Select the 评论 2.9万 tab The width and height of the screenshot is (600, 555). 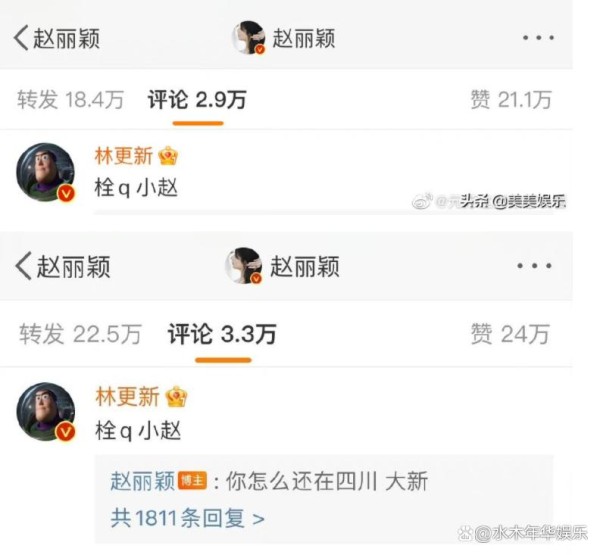pyautogui.click(x=197, y=100)
